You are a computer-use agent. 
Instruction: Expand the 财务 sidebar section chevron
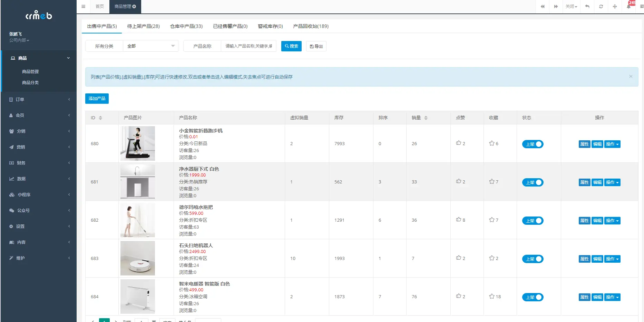click(69, 163)
